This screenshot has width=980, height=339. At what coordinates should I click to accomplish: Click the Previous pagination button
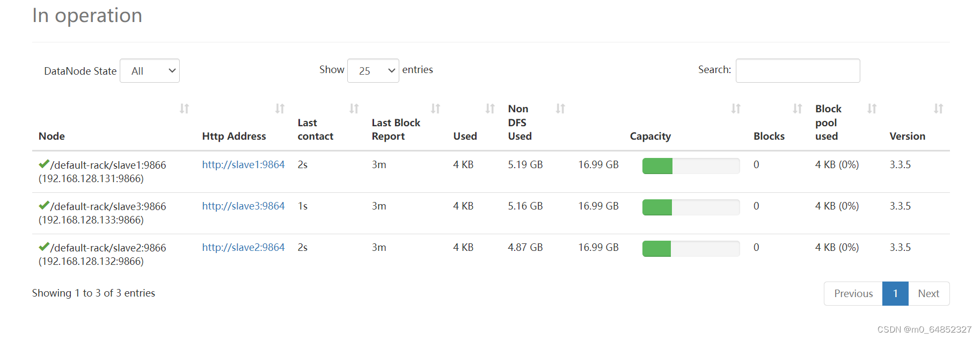click(x=853, y=294)
